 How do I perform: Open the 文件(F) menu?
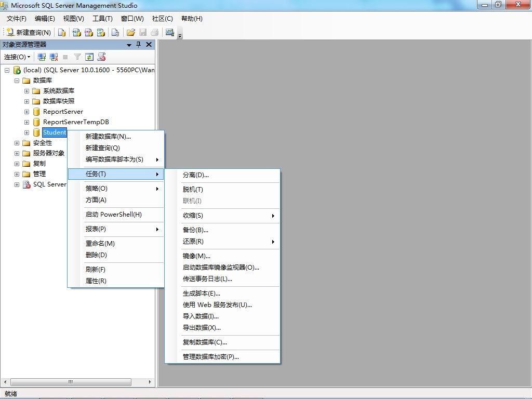pyautogui.click(x=16, y=19)
